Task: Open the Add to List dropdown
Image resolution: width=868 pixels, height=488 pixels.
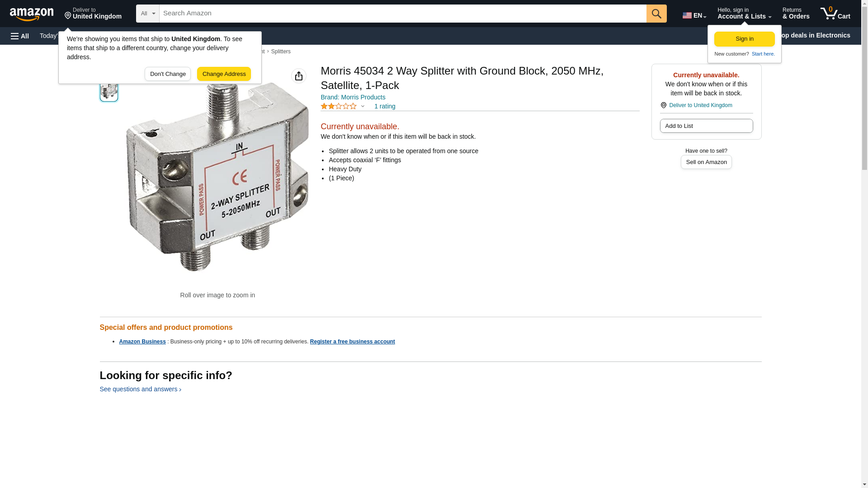Action: [706, 126]
